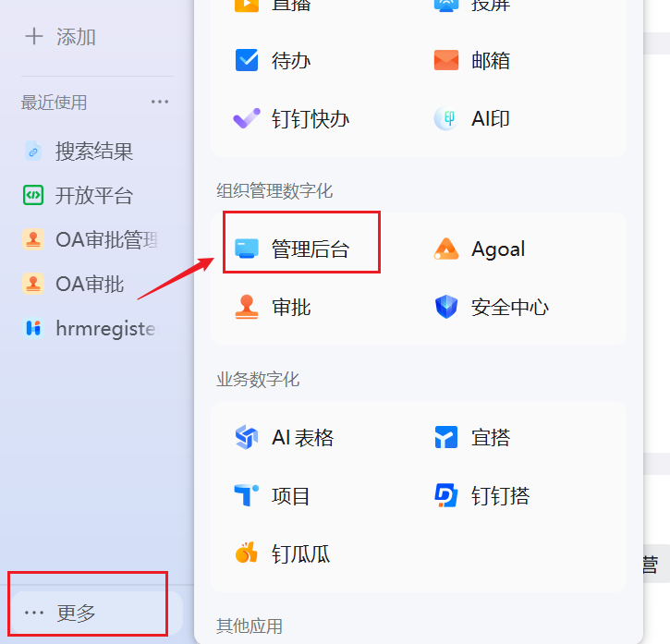Launch the Agoal app
The width and height of the screenshot is (670, 644).
click(x=481, y=249)
